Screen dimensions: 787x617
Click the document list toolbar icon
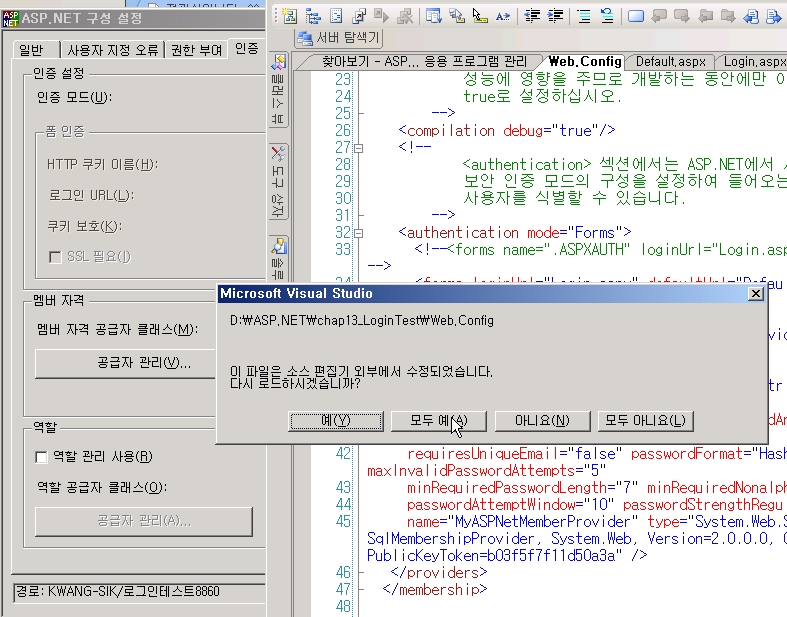coord(336,16)
